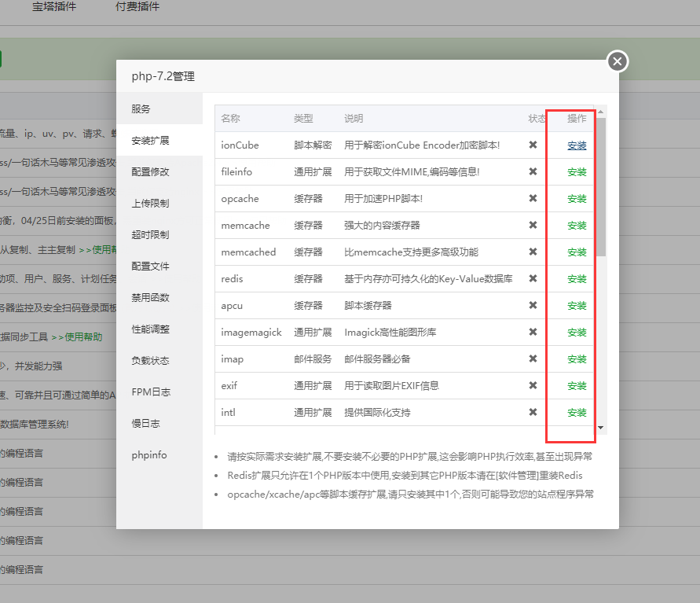Install the memcached extension
700x603 pixels.
coord(577,252)
